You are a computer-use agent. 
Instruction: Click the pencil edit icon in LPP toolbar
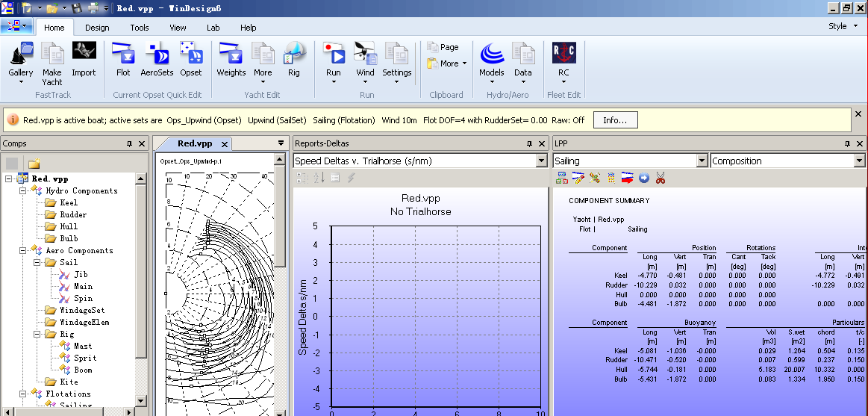578,178
